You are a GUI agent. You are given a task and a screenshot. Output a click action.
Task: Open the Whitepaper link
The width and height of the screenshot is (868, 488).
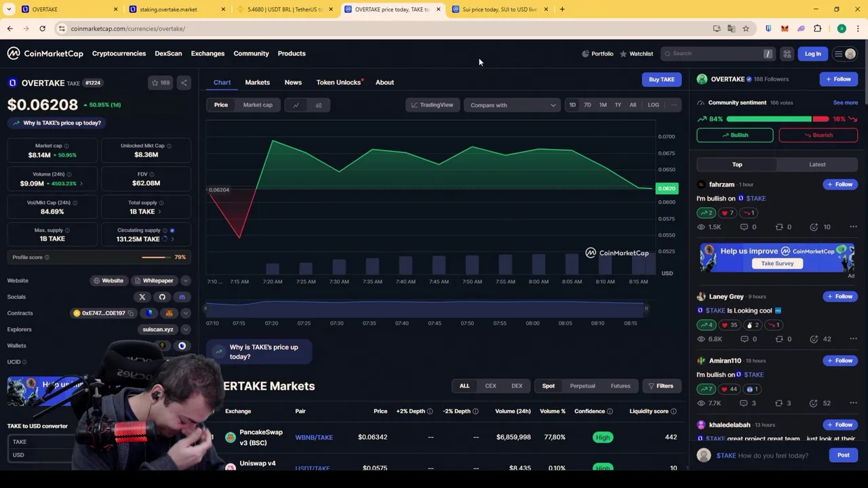(x=153, y=281)
